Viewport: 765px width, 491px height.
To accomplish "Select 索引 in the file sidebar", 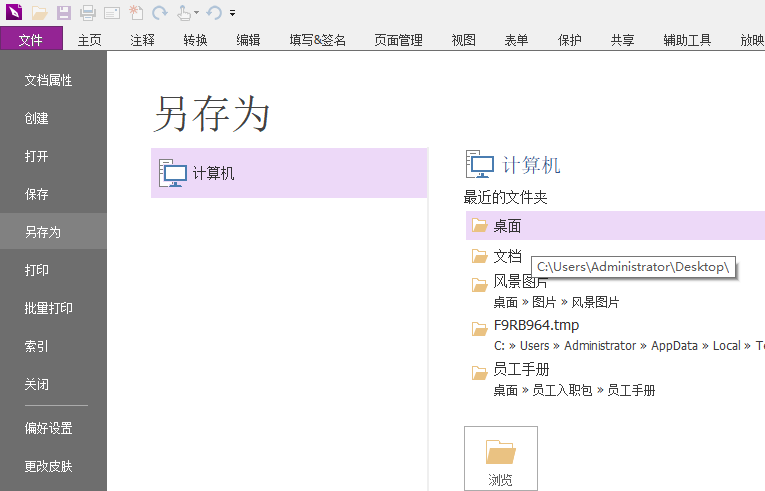I will (53, 346).
